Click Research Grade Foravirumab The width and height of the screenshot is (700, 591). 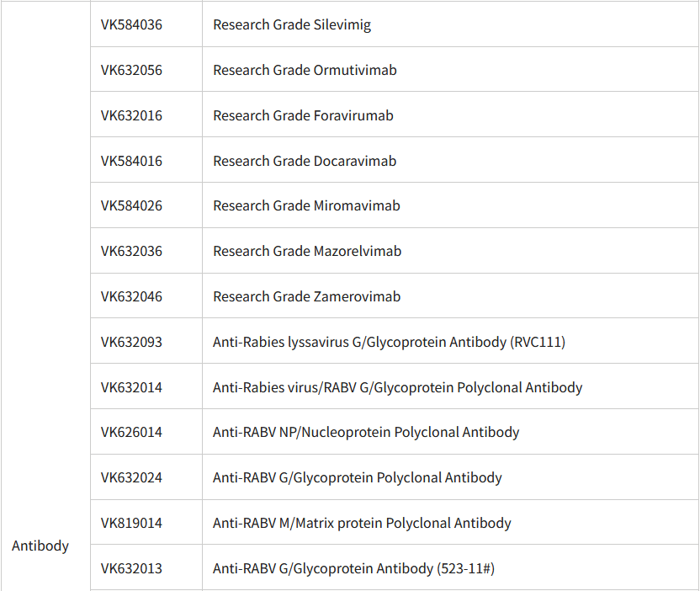tap(303, 115)
